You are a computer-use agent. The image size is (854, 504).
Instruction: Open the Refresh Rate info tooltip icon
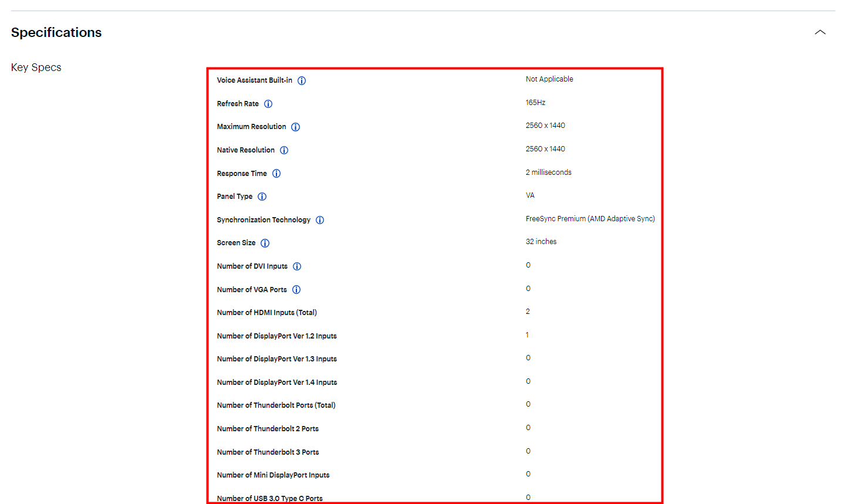[x=268, y=104]
